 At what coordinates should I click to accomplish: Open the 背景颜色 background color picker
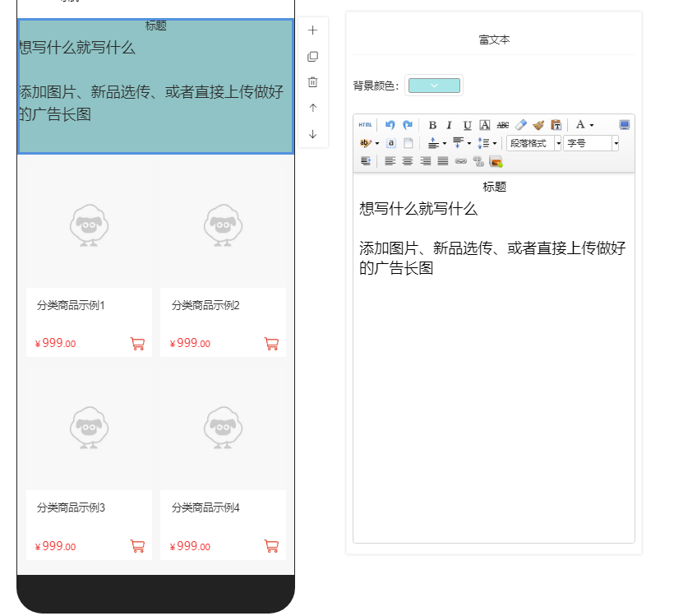coord(434,86)
